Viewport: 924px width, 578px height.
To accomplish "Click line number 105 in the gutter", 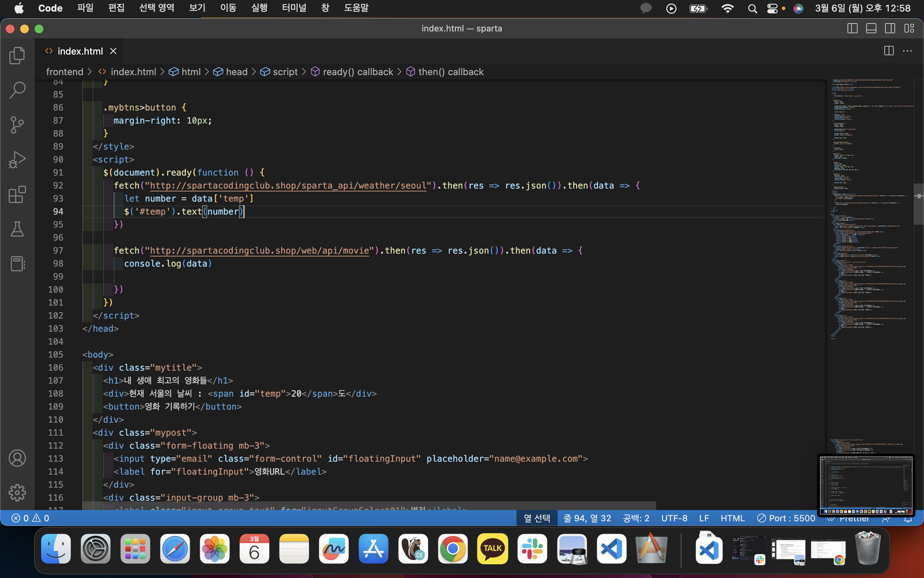I will pos(56,354).
